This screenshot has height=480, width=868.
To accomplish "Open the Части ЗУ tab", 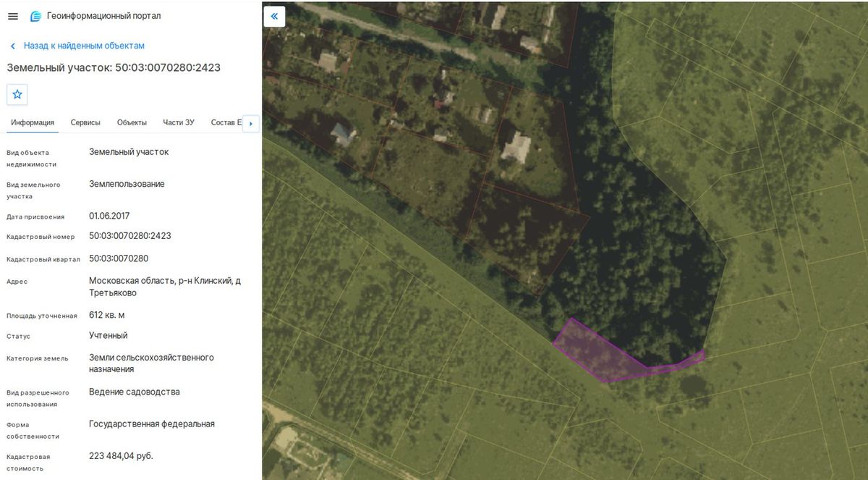I will 179,122.
